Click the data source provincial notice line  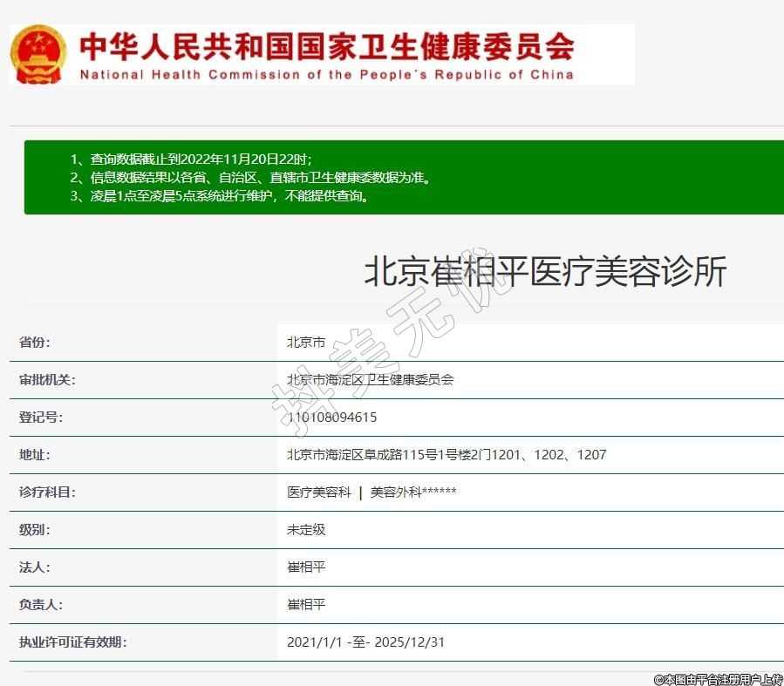click(250, 178)
